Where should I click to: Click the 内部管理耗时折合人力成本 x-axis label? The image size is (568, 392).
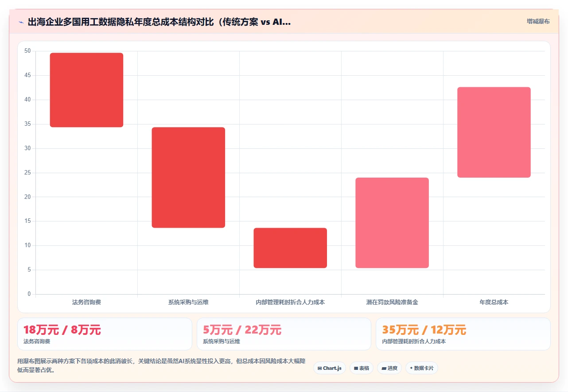tap(290, 302)
